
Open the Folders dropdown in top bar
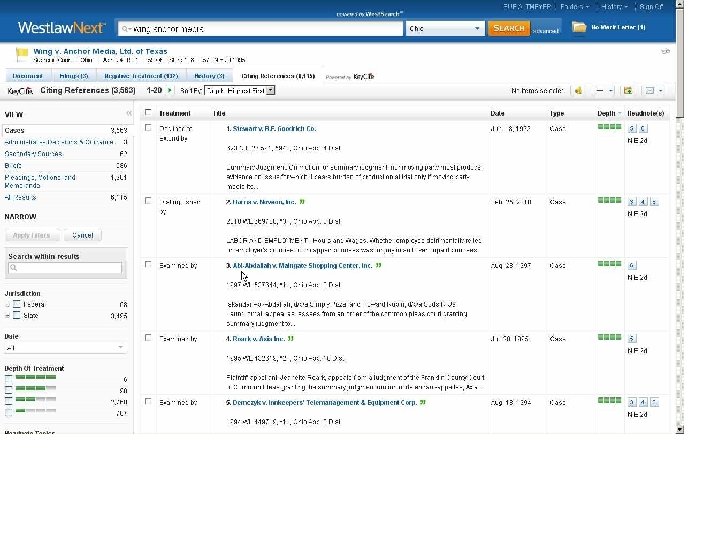coord(574,6)
